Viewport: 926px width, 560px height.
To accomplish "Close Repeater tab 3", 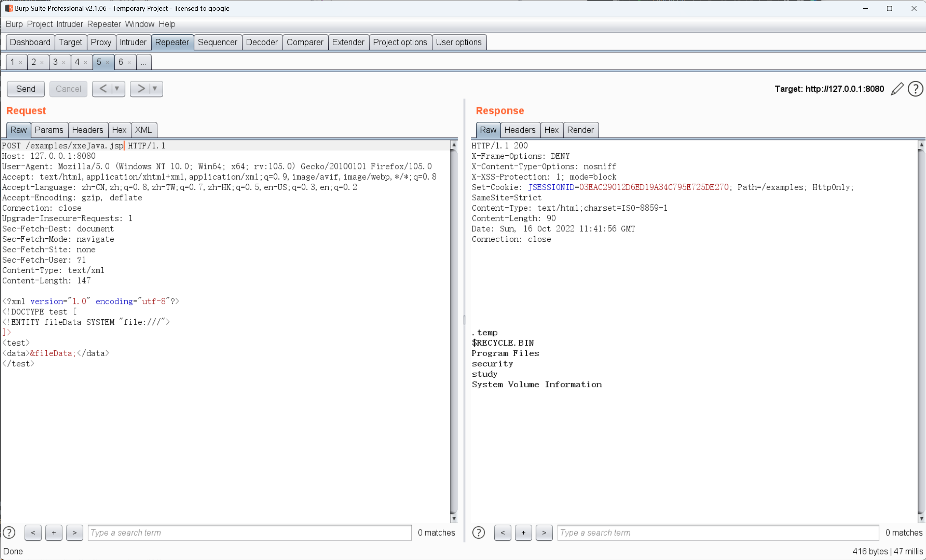I will tap(64, 63).
